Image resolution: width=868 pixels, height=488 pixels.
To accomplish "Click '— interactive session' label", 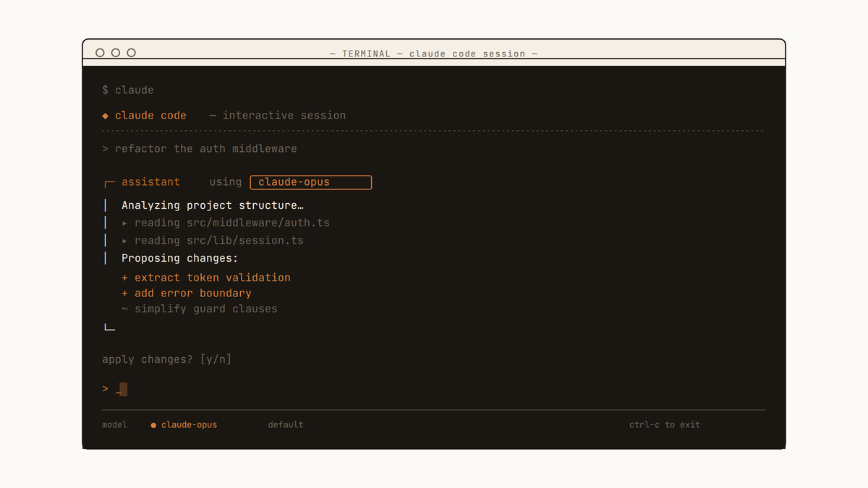I will 278,116.
